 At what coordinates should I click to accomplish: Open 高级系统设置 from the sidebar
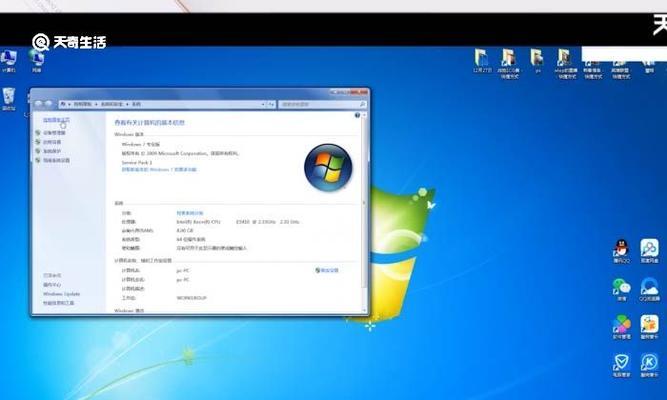click(57, 160)
